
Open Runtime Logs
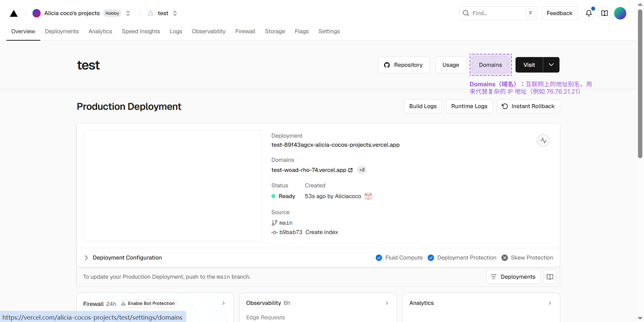(469, 106)
